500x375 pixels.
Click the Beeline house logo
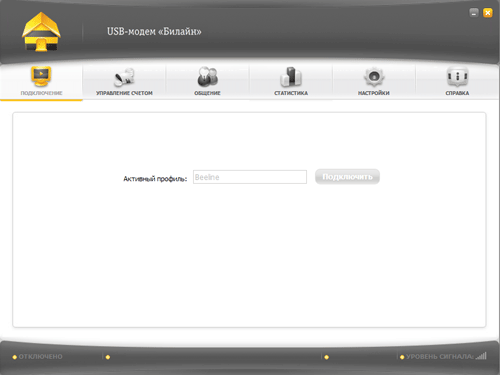(41, 32)
